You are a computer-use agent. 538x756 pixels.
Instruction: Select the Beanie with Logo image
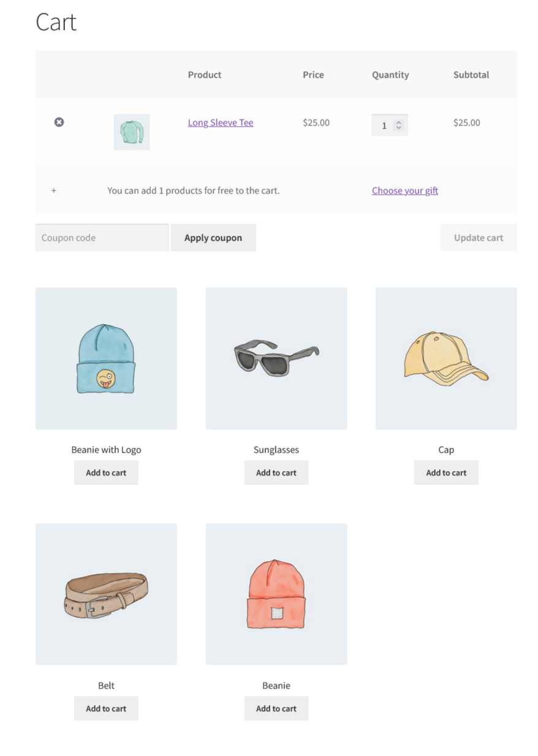coord(106,358)
